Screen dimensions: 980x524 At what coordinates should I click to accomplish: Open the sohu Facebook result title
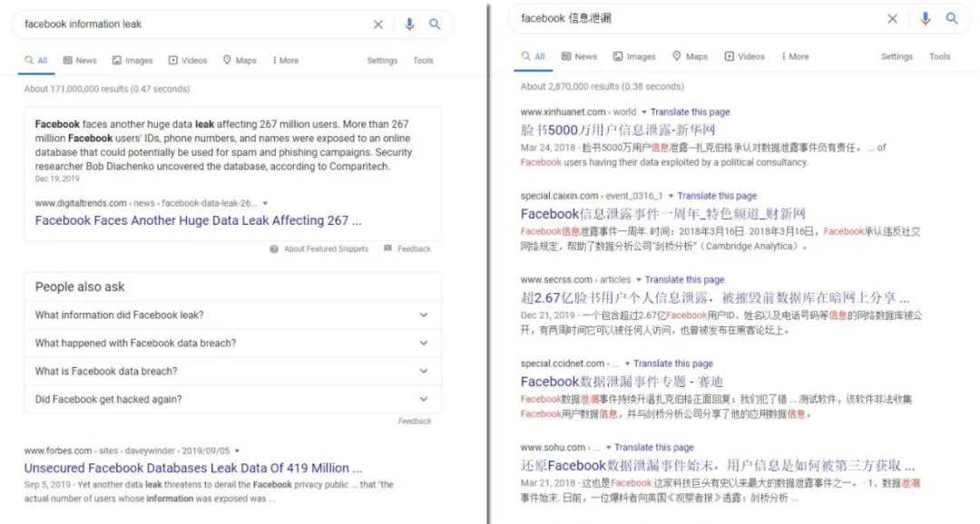718,465
